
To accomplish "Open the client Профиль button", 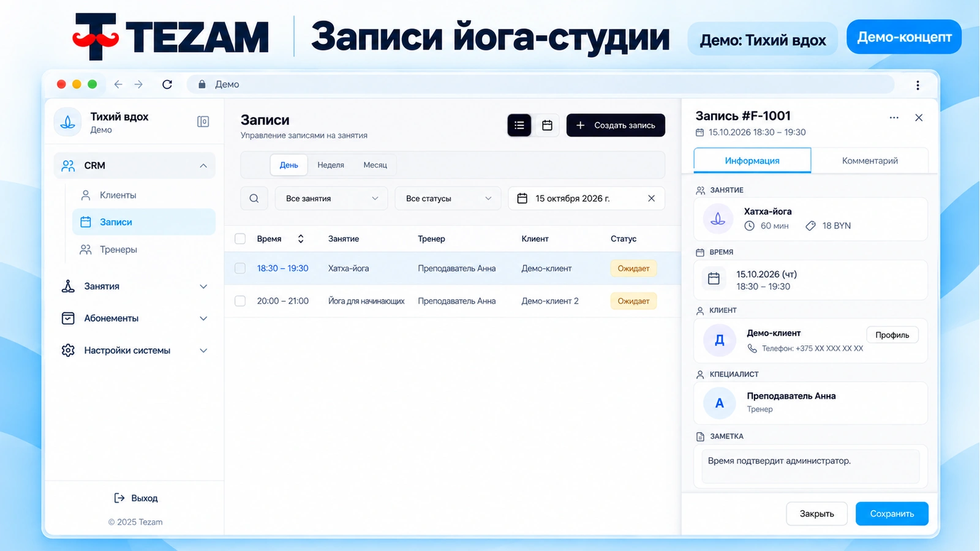I will point(892,335).
